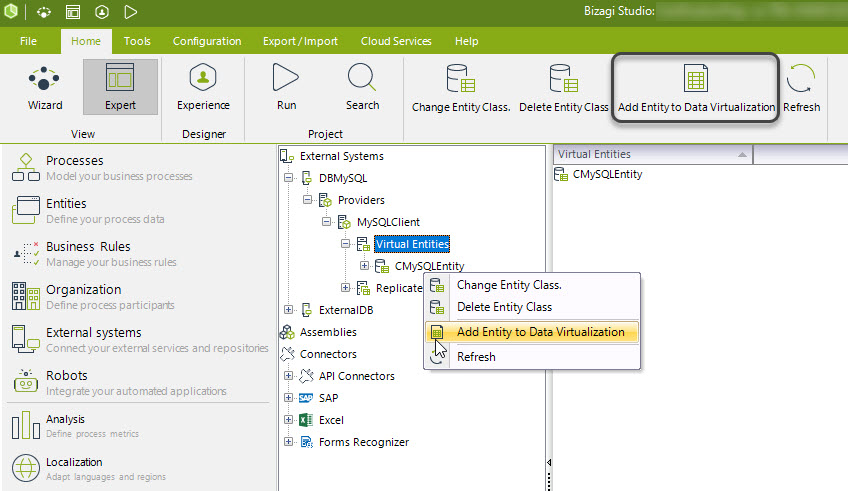848x491 pixels.
Task: Expand the Replicated entities tree node
Action: [345, 288]
